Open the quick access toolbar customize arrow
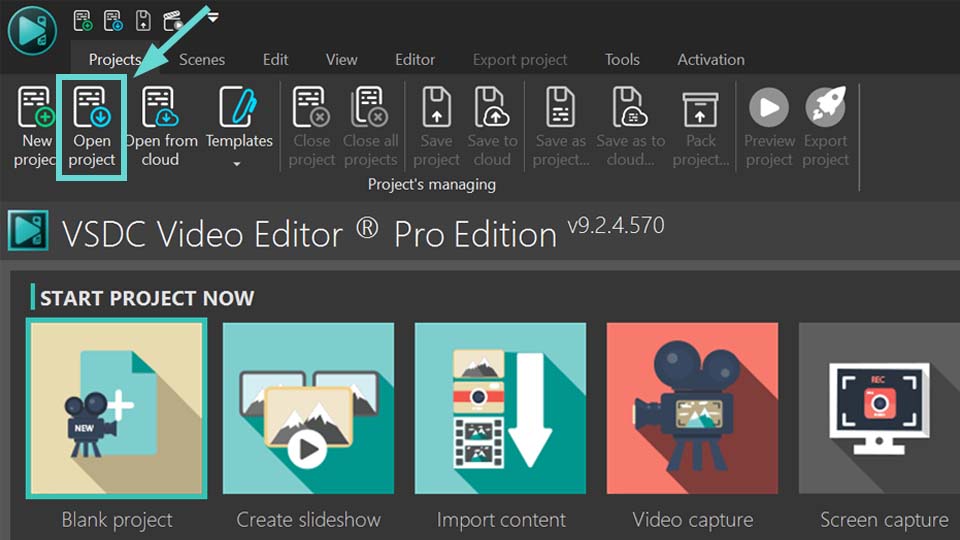Screen dimensions: 960x540 [212, 18]
